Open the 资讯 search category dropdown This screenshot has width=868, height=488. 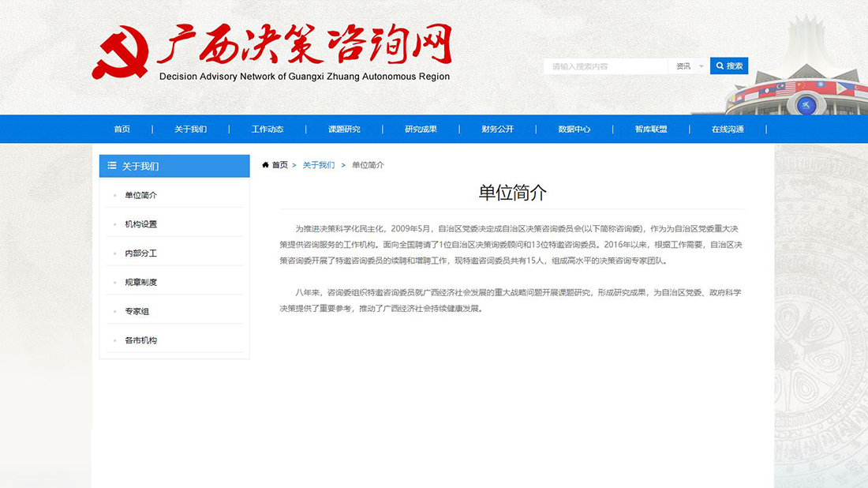689,66
